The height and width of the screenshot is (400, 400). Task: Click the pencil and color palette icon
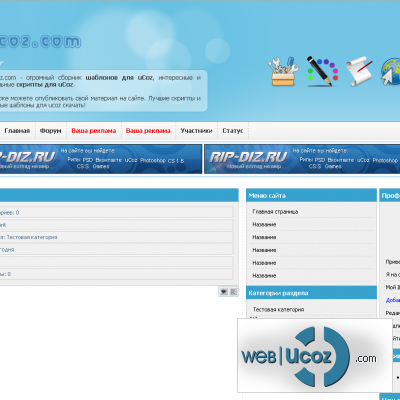click(322, 71)
